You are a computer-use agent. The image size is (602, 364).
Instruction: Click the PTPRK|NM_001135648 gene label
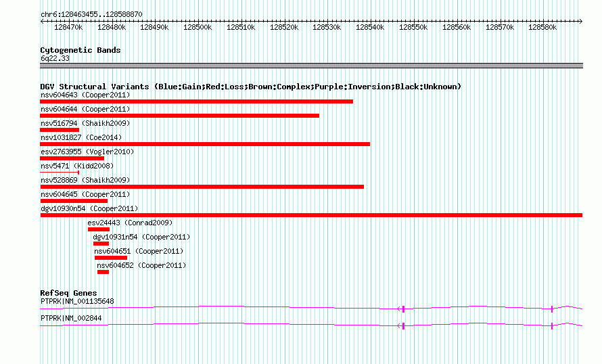(77, 301)
